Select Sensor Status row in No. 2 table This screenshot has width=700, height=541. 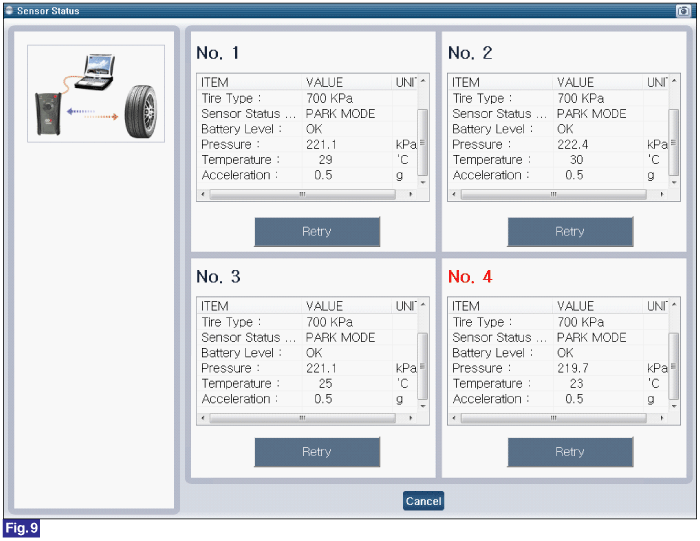pyautogui.click(x=558, y=113)
